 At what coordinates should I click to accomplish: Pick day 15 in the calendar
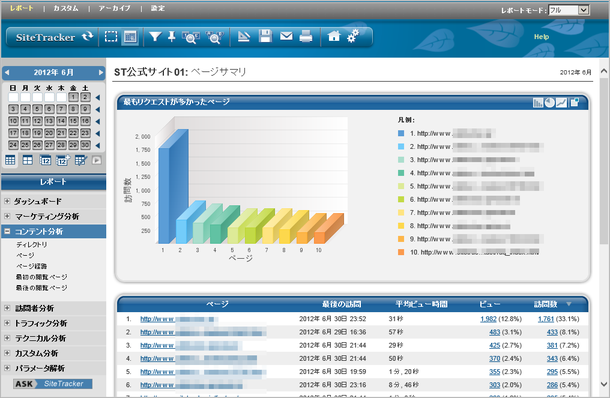[73, 121]
